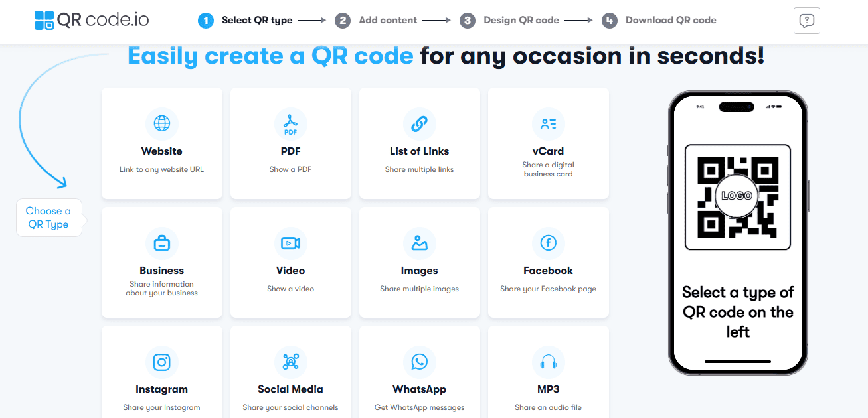Open the help question mark button
868x418 pixels.
[x=807, y=21]
